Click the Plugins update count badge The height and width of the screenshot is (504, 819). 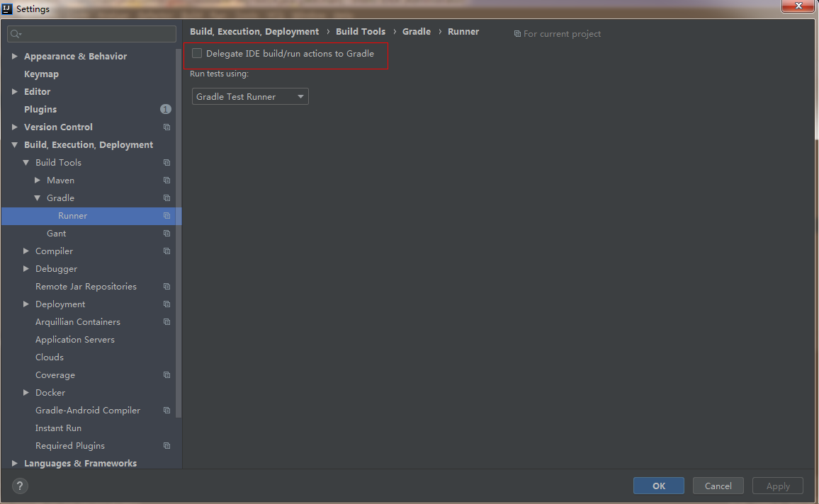coord(166,109)
